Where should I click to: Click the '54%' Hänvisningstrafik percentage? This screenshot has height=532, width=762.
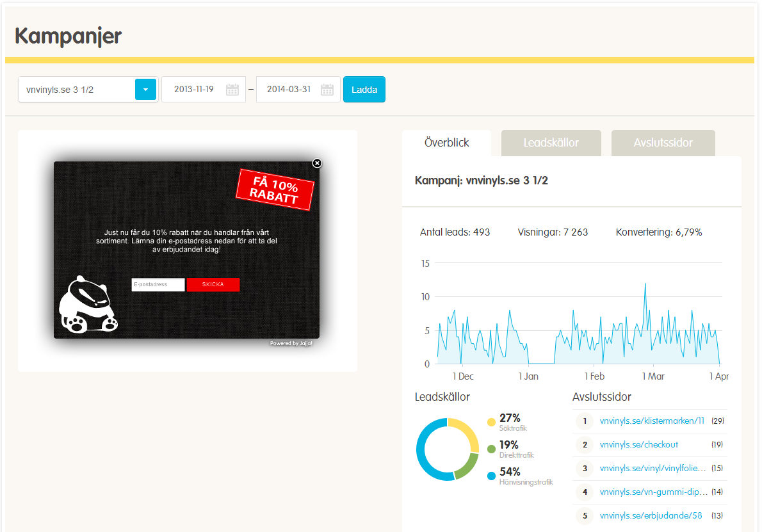(x=510, y=472)
